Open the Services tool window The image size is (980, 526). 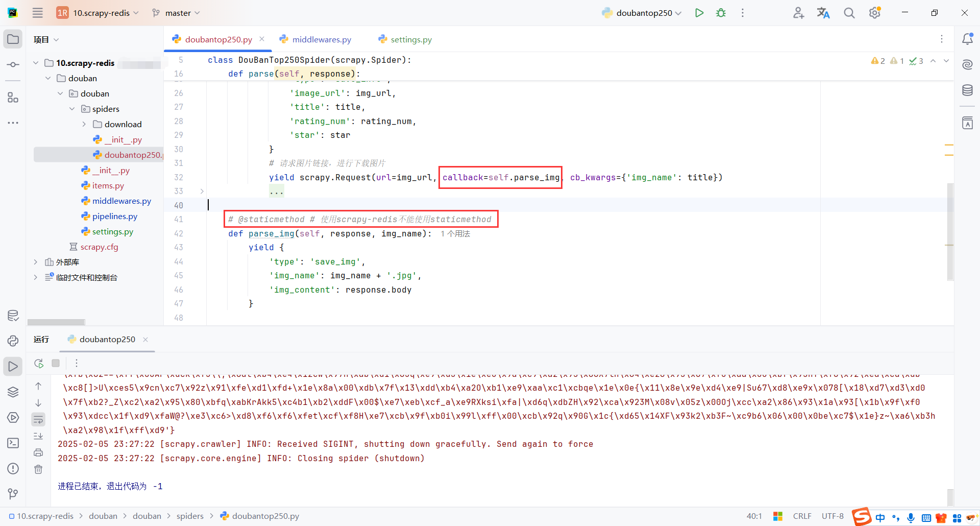tap(13, 417)
